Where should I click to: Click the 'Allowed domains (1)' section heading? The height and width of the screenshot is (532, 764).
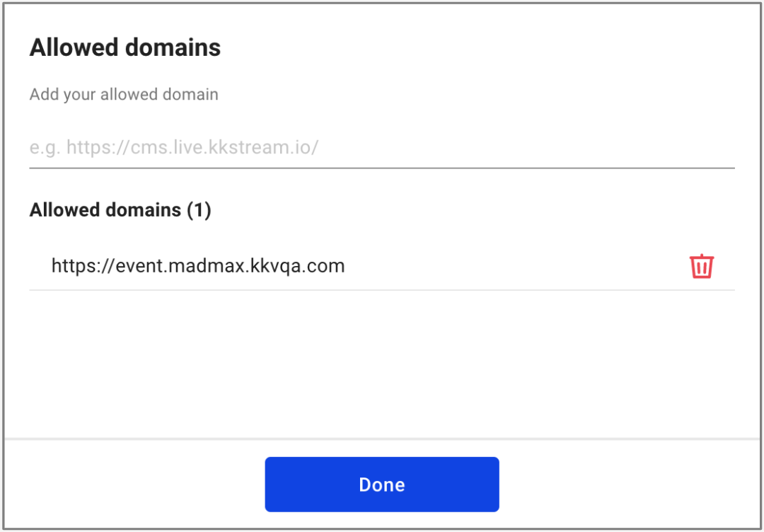(x=120, y=210)
